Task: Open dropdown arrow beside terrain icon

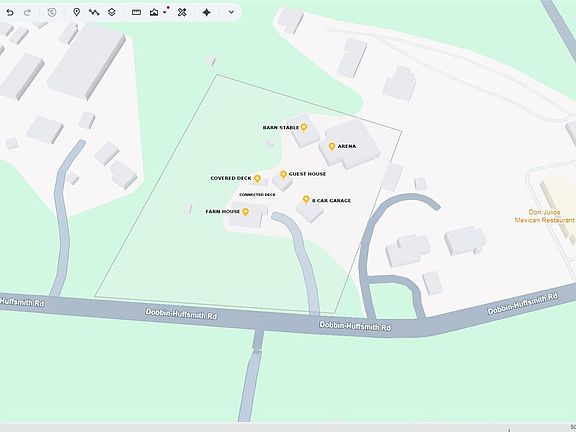Action: 165,12
